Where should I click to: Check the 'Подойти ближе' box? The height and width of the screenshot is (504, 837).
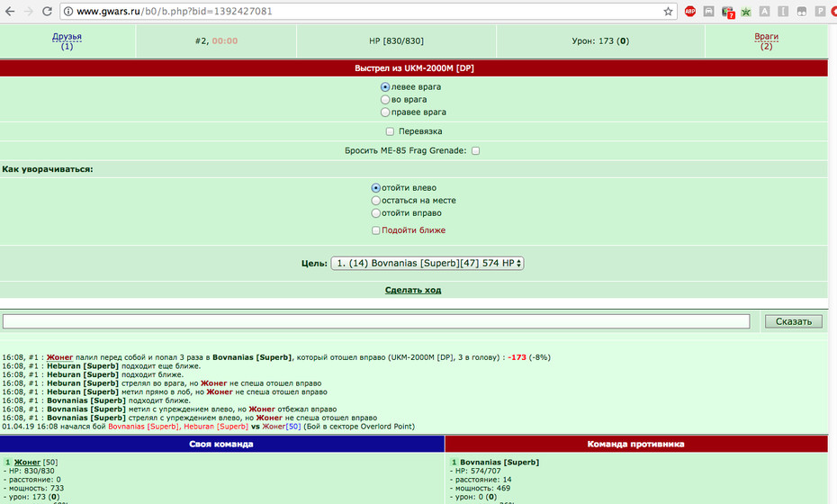376,230
